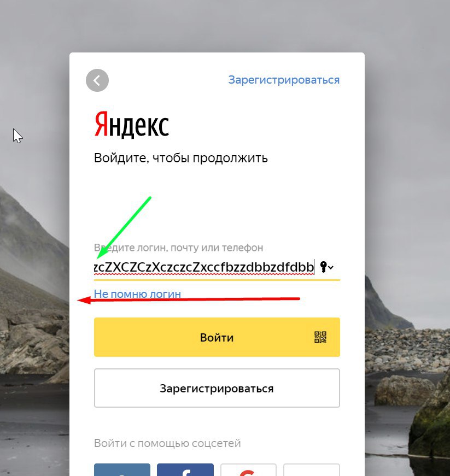Screen dimensions: 450x476
Task: Sign in with the VK social button
Action: coord(122,469)
